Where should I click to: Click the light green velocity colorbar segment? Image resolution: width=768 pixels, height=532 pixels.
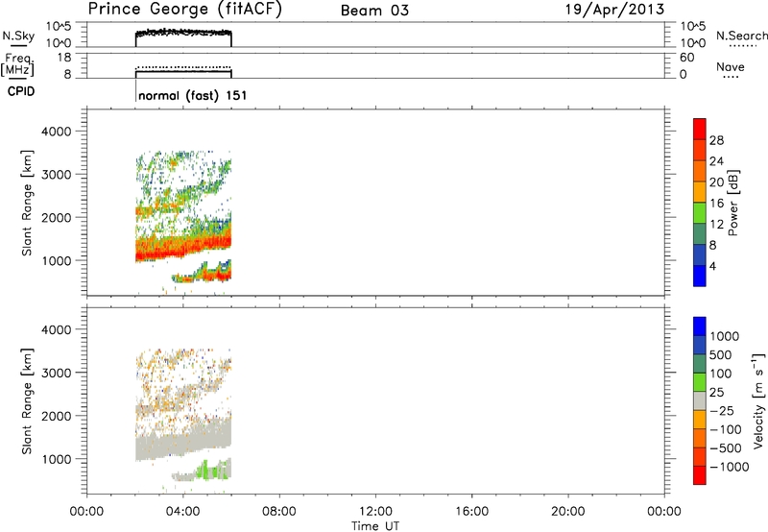700,382
